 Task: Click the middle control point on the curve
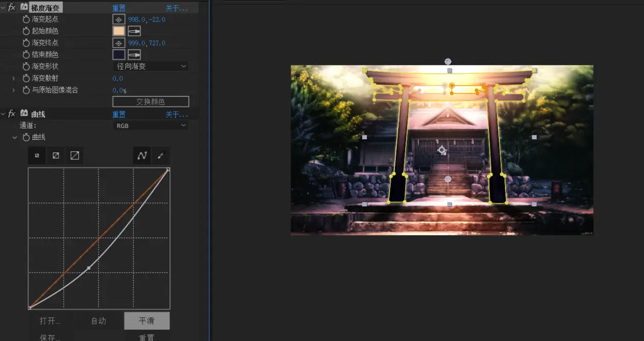[x=89, y=268]
